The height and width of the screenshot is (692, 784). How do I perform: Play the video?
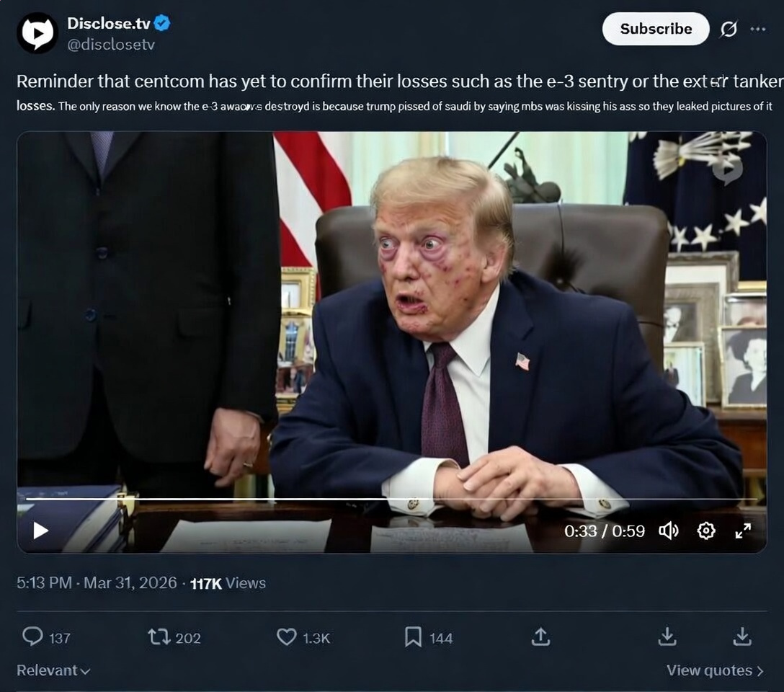pyautogui.click(x=40, y=531)
